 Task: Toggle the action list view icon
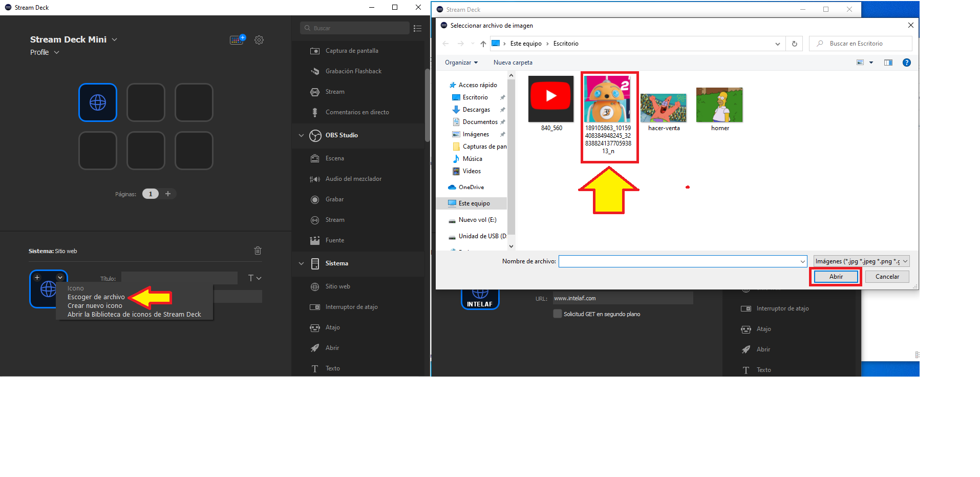[417, 29]
